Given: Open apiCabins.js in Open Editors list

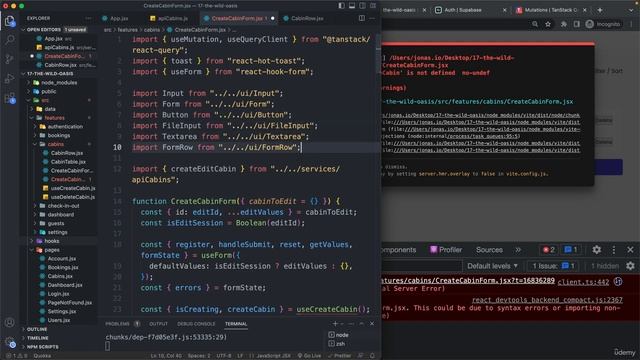Looking at the screenshot, I should (x=59, y=47).
